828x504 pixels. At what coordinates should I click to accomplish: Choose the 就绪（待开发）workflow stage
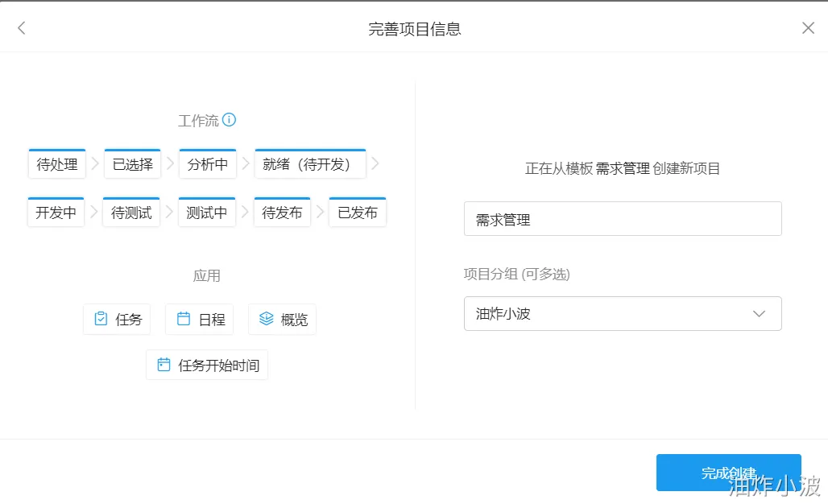click(310, 164)
